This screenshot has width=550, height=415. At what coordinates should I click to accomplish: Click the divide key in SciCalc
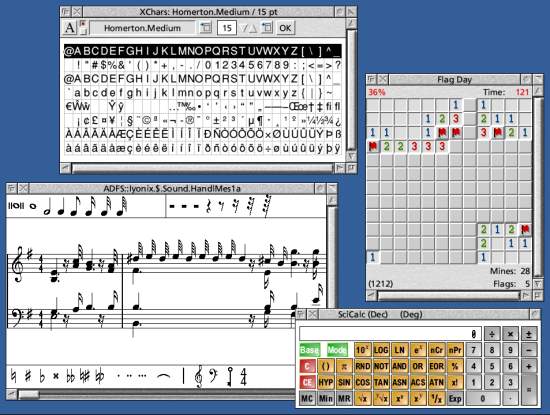(x=492, y=334)
